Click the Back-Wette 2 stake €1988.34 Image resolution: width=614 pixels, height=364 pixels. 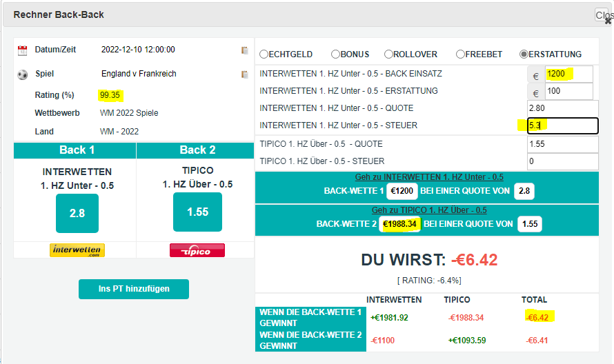click(399, 224)
